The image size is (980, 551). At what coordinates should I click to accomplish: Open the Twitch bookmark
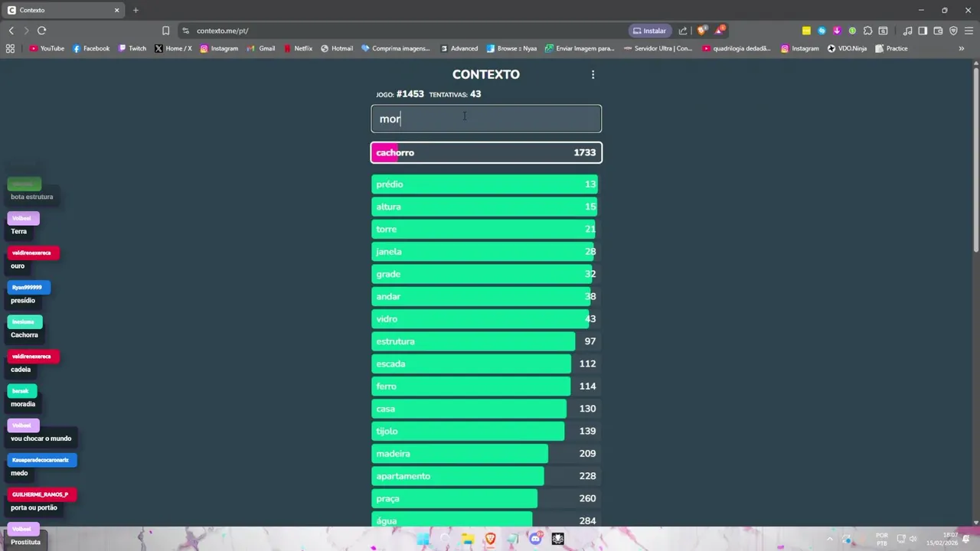(x=132, y=48)
